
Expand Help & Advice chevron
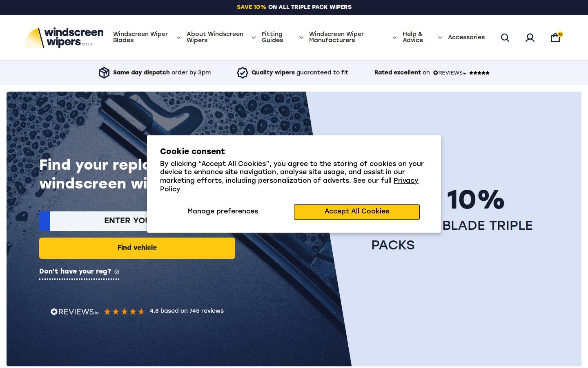point(440,38)
